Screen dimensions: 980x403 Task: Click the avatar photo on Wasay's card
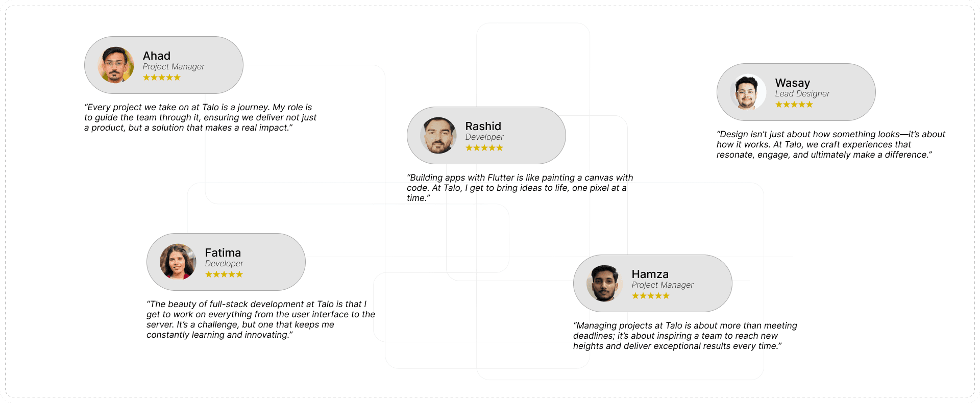point(748,92)
